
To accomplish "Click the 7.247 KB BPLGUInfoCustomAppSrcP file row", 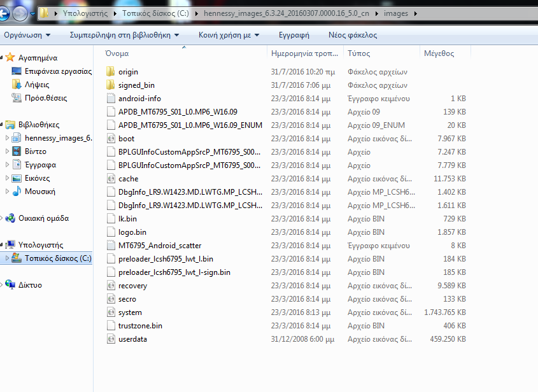I will coord(287,152).
